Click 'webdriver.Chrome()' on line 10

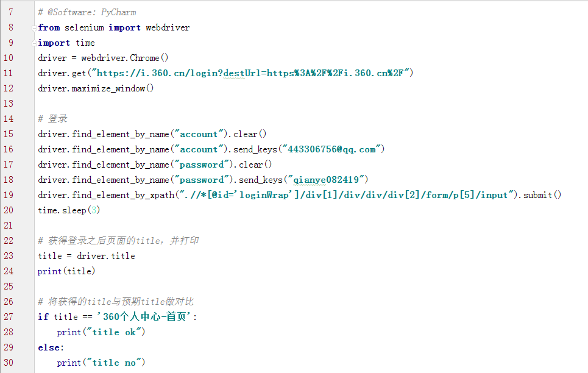(125, 58)
